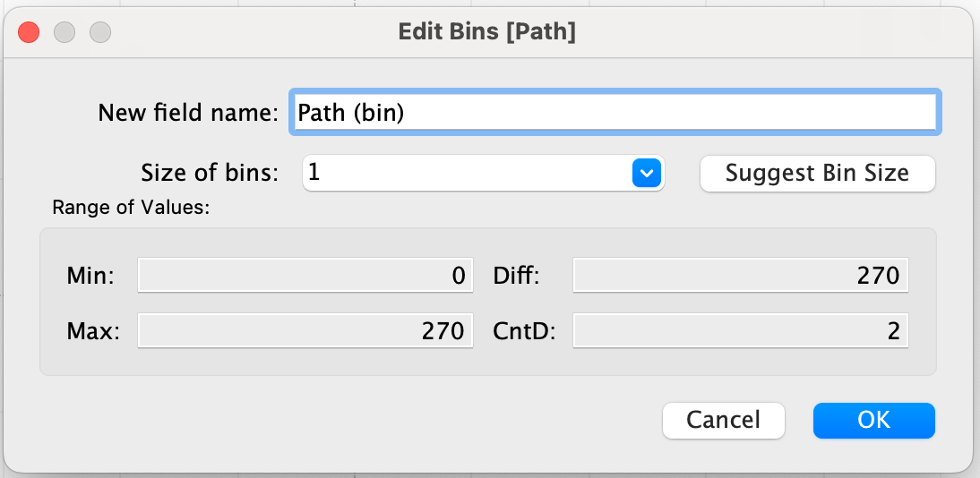Click the grey zoom window button
This screenshot has height=478, width=980.
[x=100, y=33]
